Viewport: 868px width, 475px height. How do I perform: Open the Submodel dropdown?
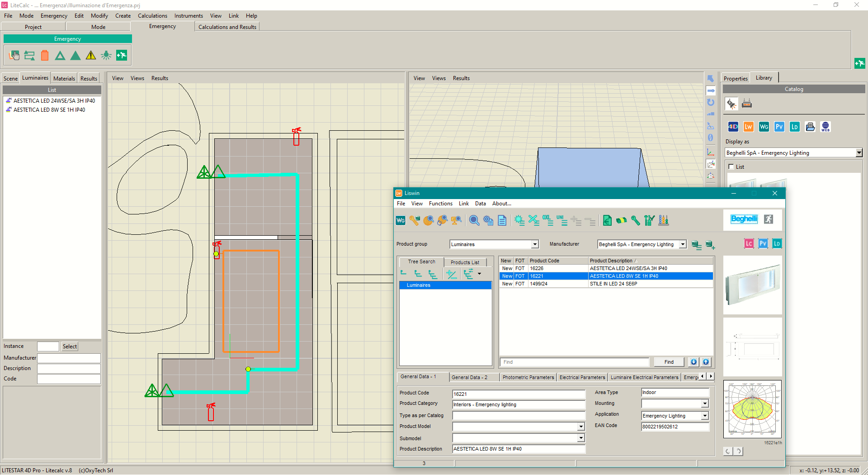click(x=581, y=438)
